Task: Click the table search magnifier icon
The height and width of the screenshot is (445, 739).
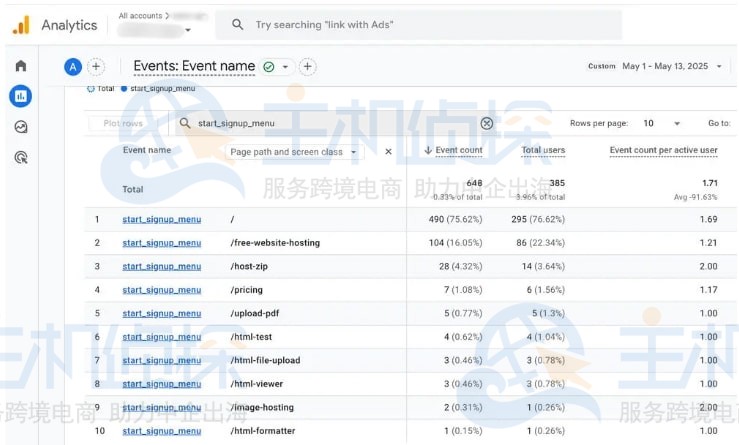Action: coord(185,124)
